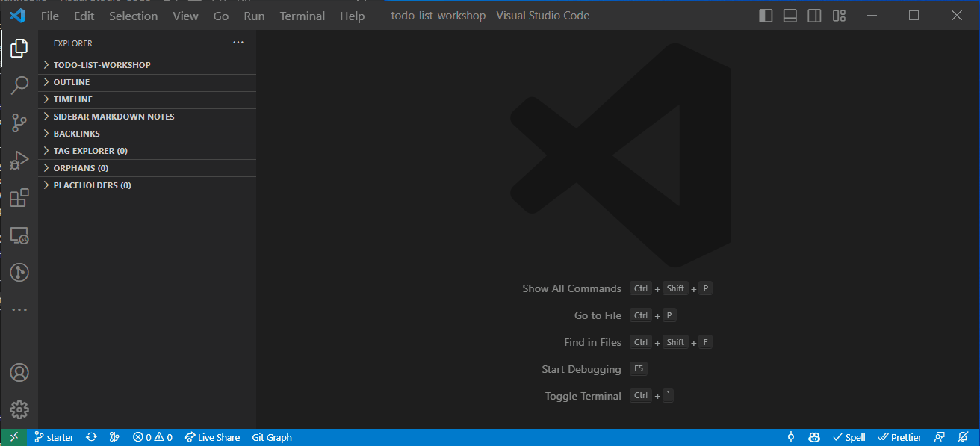Expand the TODO-LIST-WORKSHOP folder section

click(x=102, y=65)
